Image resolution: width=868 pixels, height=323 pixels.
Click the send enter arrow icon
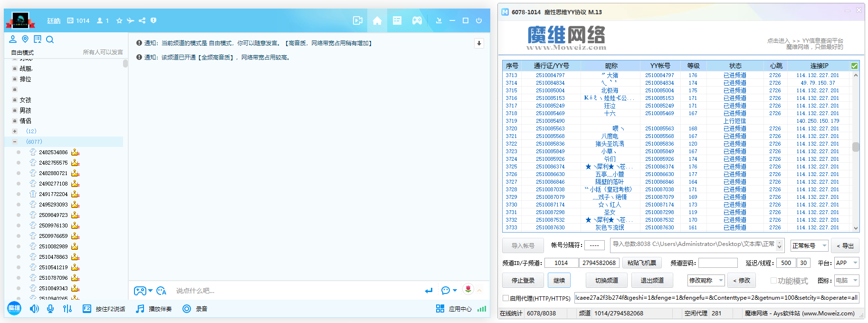click(x=429, y=291)
